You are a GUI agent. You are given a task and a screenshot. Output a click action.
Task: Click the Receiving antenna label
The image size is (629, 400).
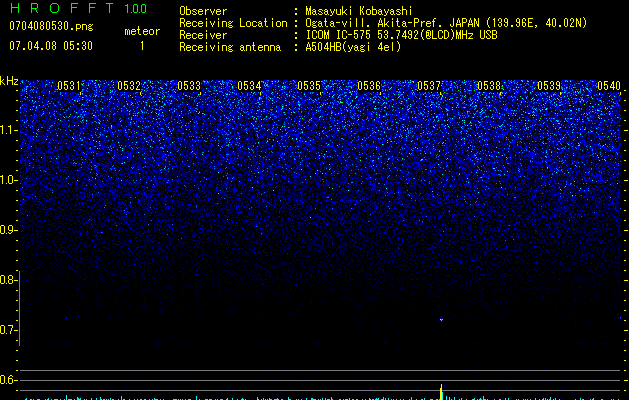[x=230, y=47]
